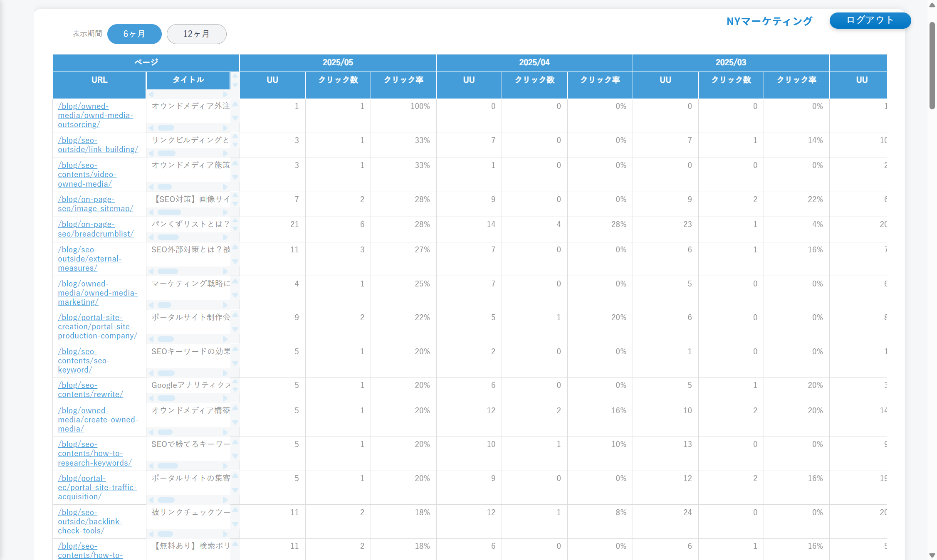Screen dimensions: 937x560
Task: Click the left arrow under the タイトル header
Action: pos(151,94)
